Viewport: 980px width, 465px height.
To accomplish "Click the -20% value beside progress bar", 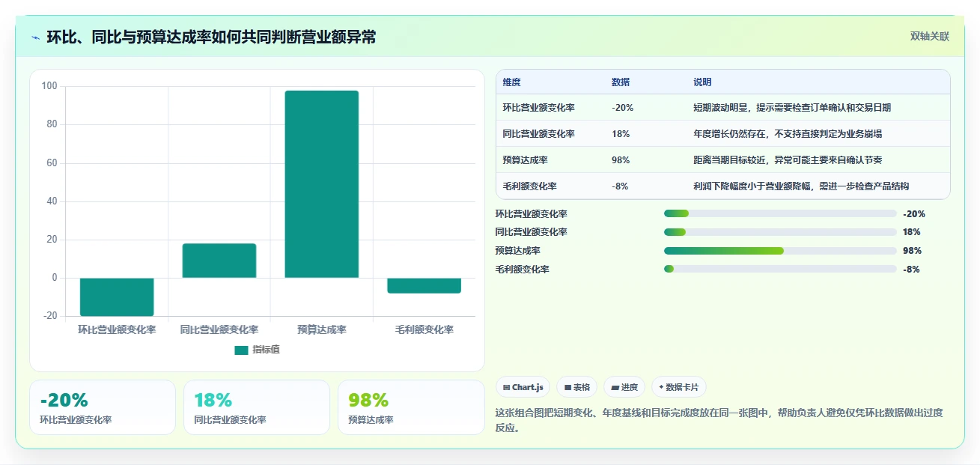I will point(914,213).
